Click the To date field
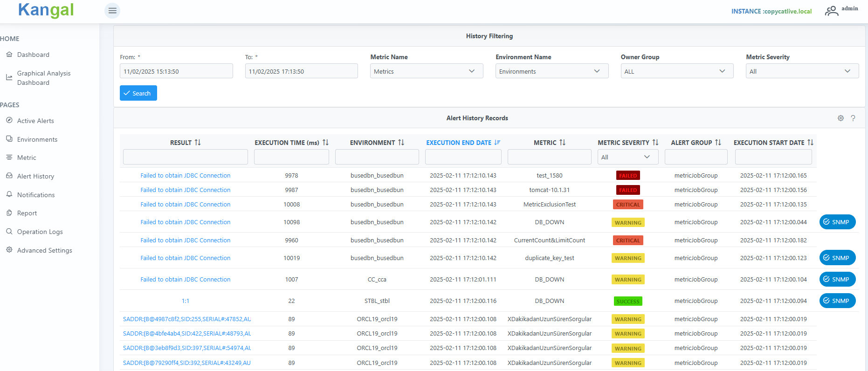The height and width of the screenshot is (371, 868). pos(302,71)
